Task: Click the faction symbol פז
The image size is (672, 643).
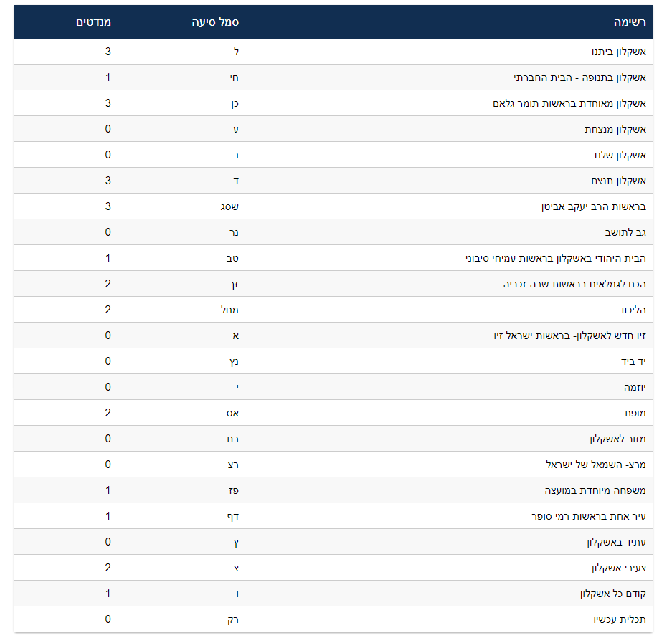Action: coord(232,490)
